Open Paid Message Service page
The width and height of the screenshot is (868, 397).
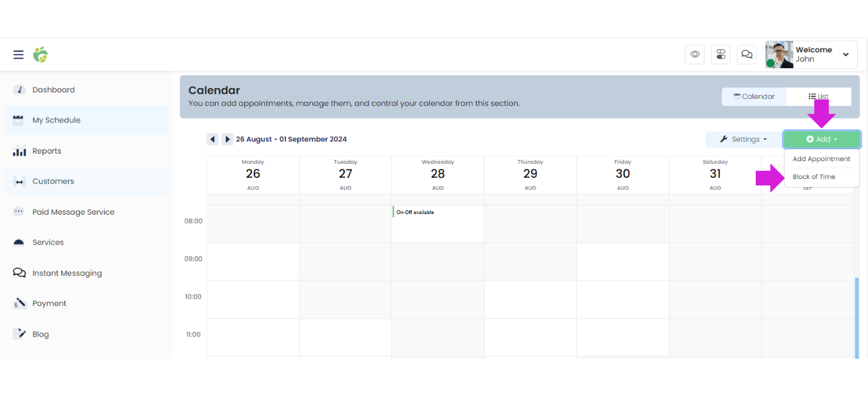(x=87, y=212)
